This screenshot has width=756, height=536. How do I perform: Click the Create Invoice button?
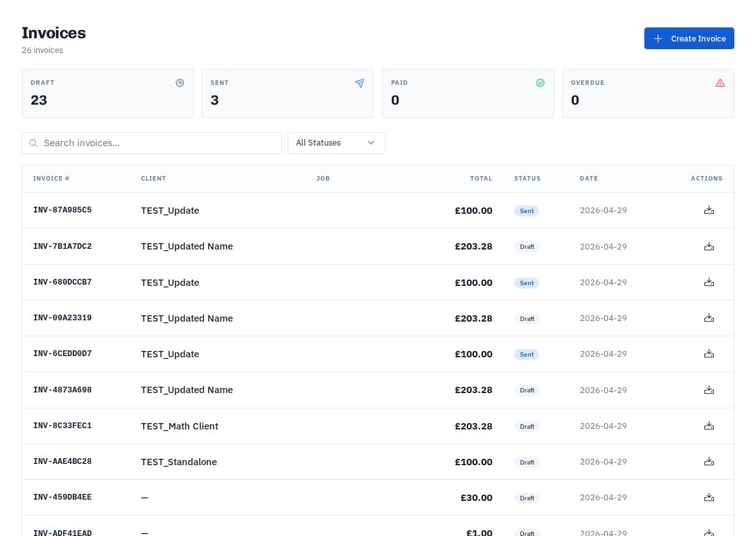pyautogui.click(x=689, y=38)
